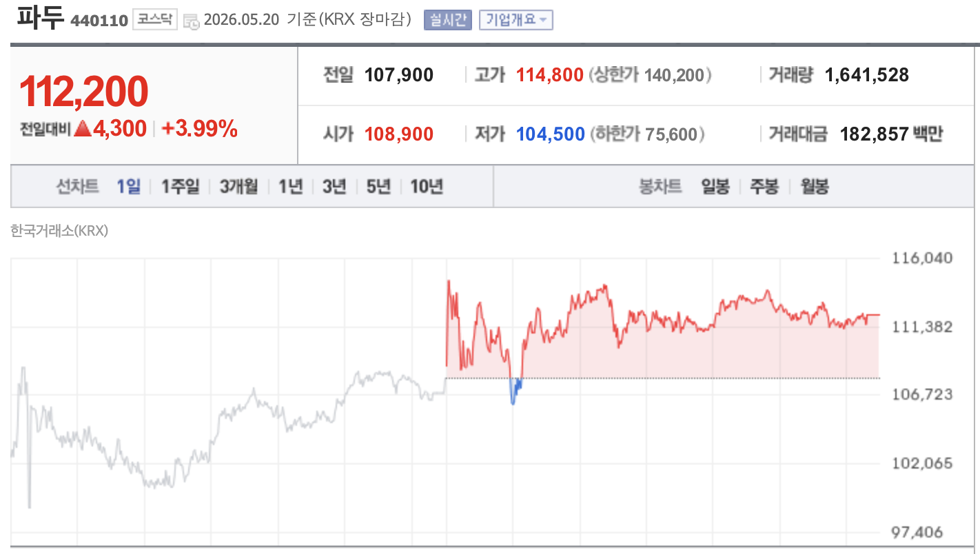Click the current price 112,200
Screen dimensions: 980x554
(83, 92)
